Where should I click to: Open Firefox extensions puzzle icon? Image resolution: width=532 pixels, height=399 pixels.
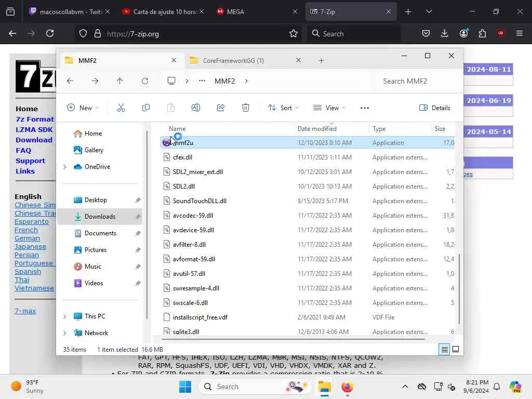coord(482,33)
